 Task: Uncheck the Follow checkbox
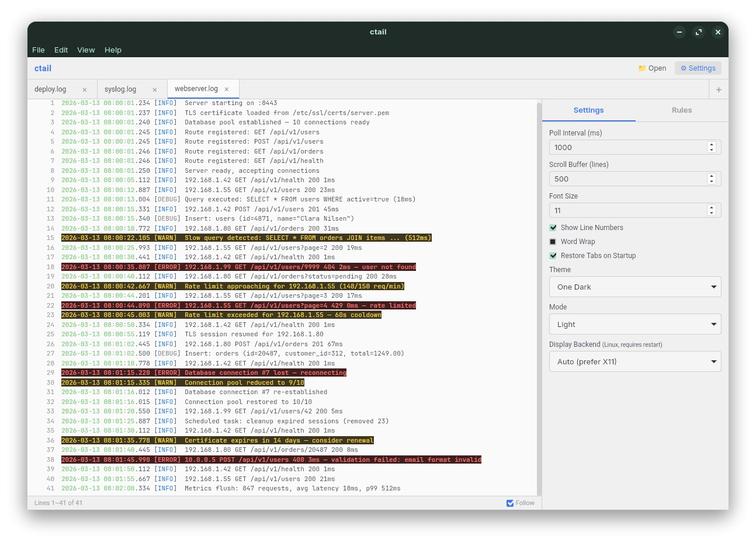click(x=510, y=503)
